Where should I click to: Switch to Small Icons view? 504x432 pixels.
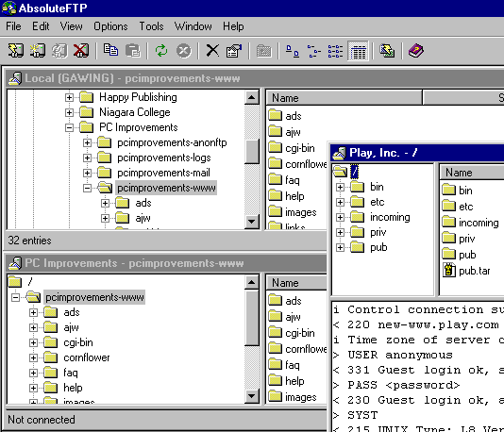point(313,51)
